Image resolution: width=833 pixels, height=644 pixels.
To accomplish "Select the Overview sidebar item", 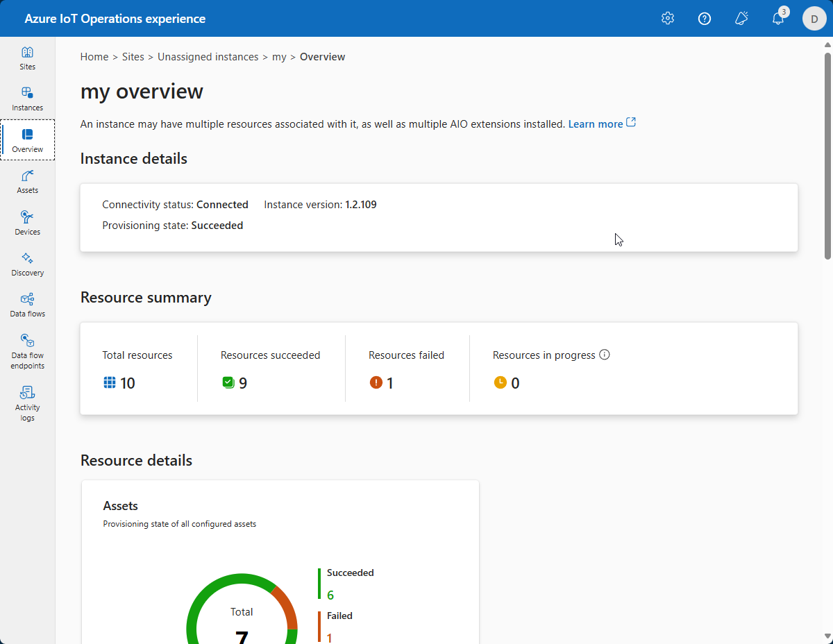I will [x=27, y=140].
